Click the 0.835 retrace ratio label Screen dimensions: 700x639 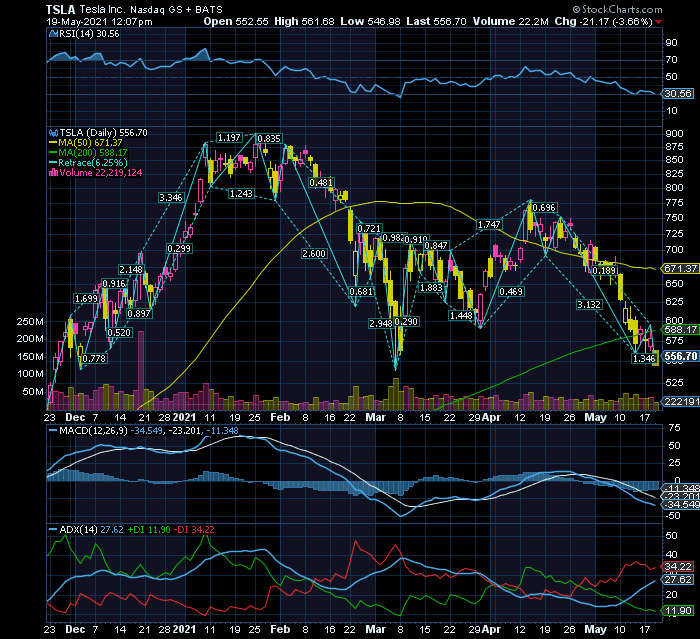pos(269,139)
